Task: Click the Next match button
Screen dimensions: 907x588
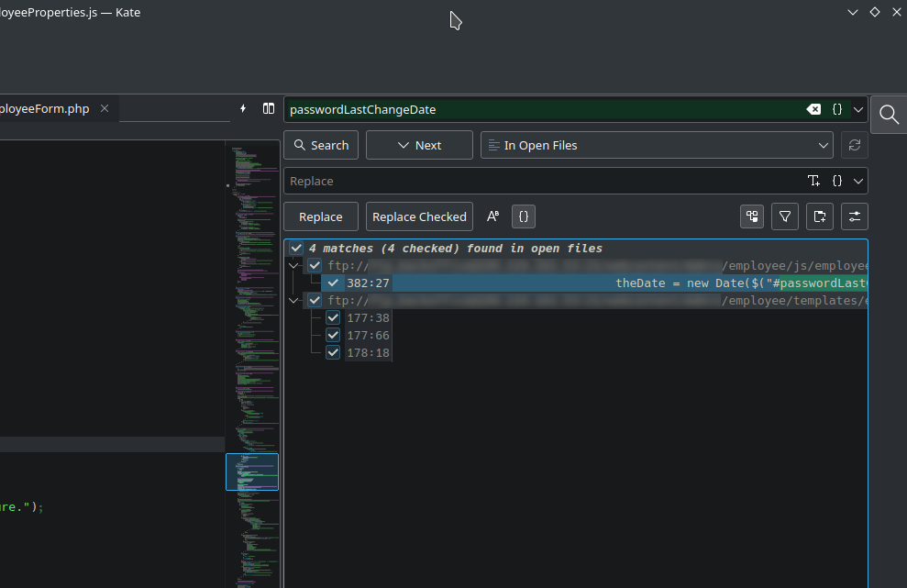Action: point(419,145)
